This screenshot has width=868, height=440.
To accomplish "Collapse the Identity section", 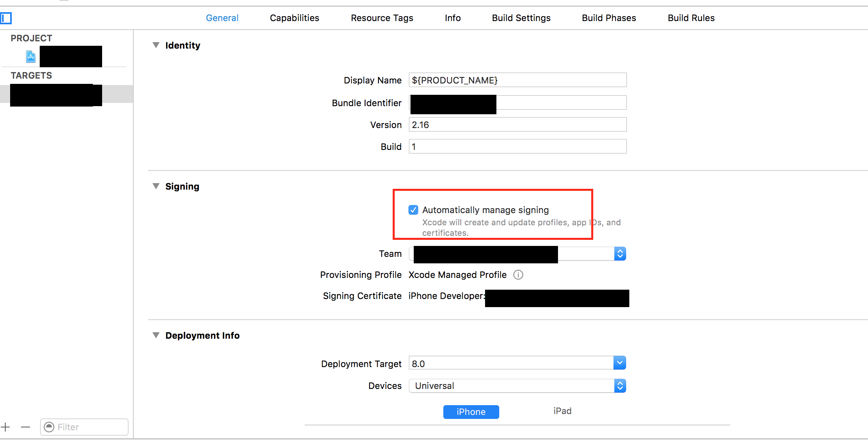I will click(x=156, y=45).
